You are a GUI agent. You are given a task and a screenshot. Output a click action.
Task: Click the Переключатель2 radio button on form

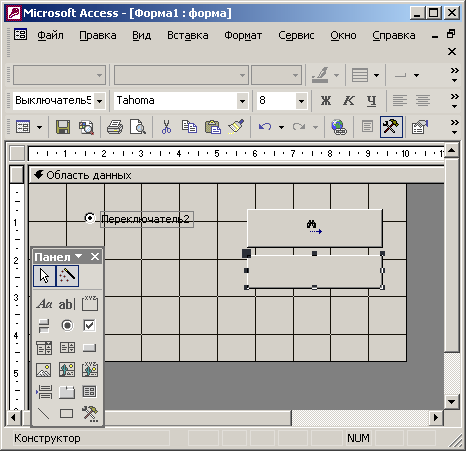(89, 218)
